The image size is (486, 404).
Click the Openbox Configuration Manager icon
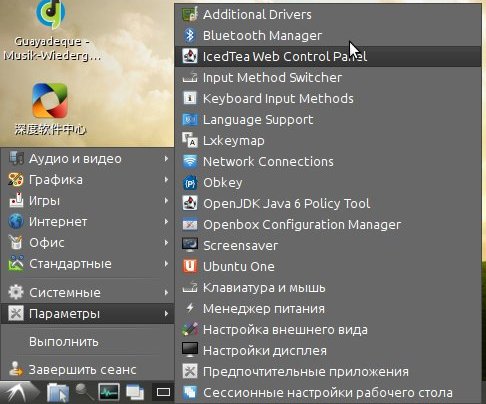pos(190,225)
